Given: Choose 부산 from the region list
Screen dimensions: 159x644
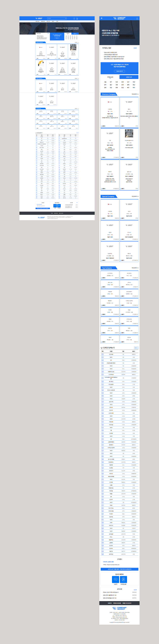Looking at the screenshot, I should click(x=134, y=82).
